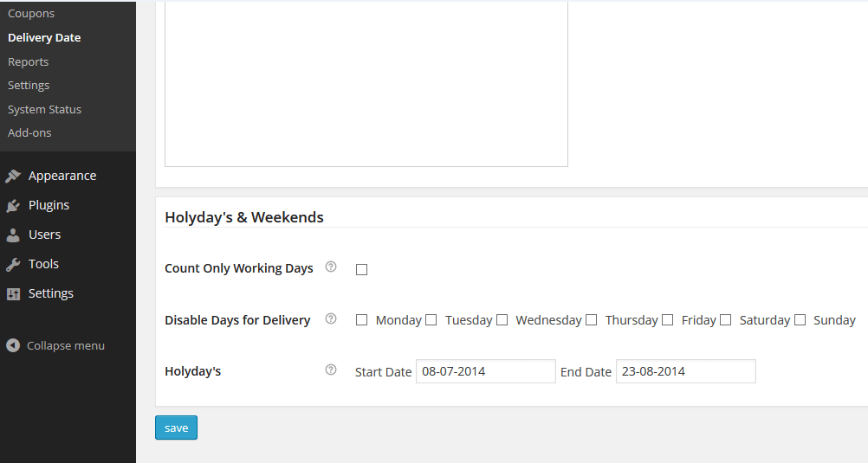Click help icon next to Holyday's row
Image resolution: width=868 pixels, height=463 pixels.
331,370
